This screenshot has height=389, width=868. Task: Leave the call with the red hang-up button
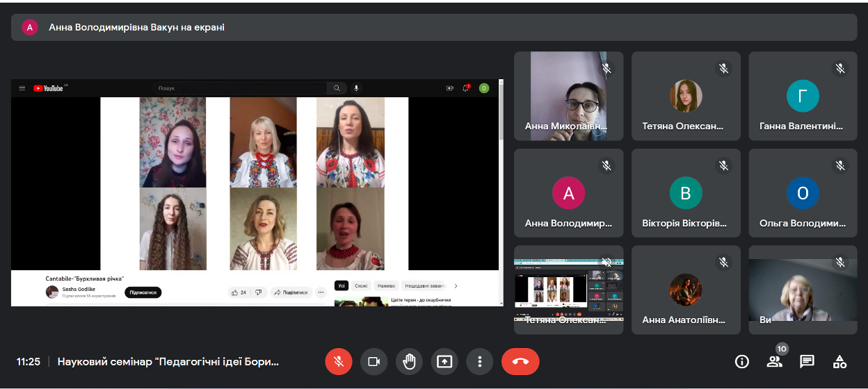pyautogui.click(x=520, y=361)
